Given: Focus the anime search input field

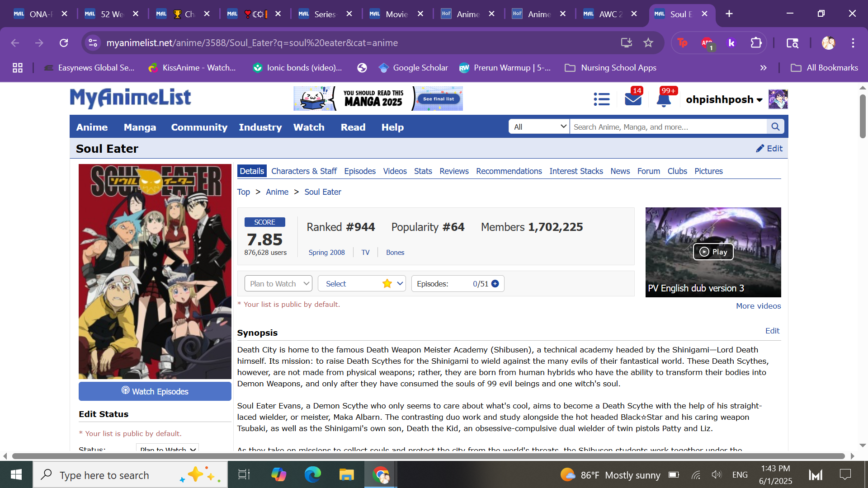Looking at the screenshot, I should 668,127.
